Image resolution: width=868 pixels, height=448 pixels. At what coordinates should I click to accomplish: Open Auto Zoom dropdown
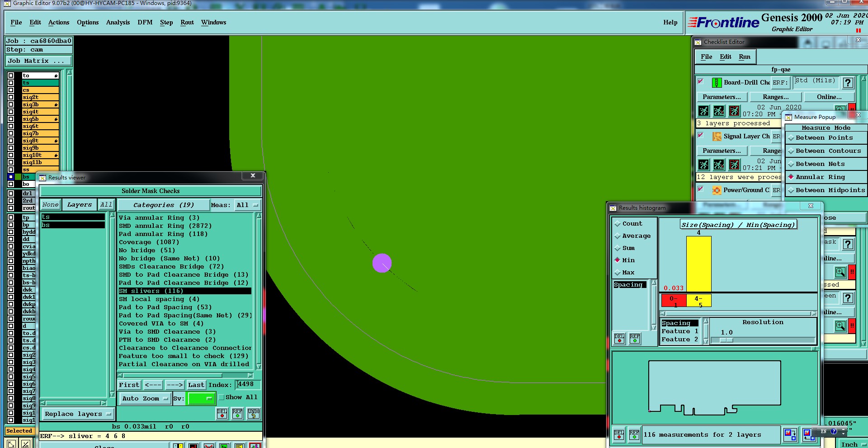pos(145,398)
